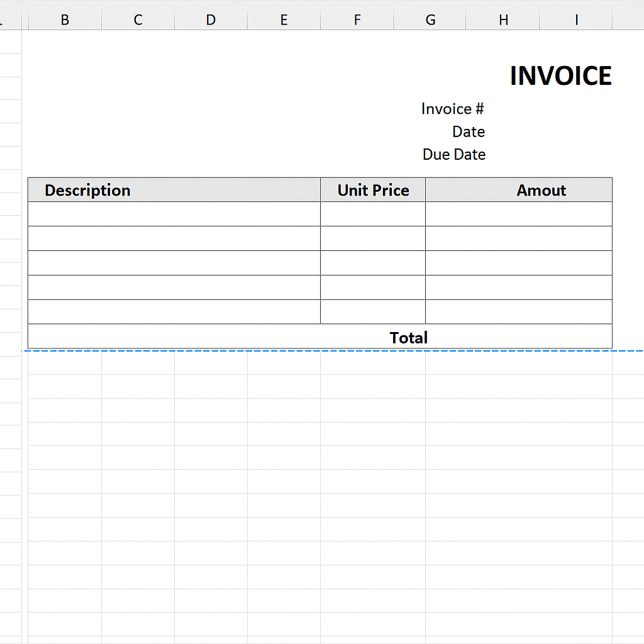This screenshot has width=644, height=644.
Task: Select column B header
Action: click(65, 20)
